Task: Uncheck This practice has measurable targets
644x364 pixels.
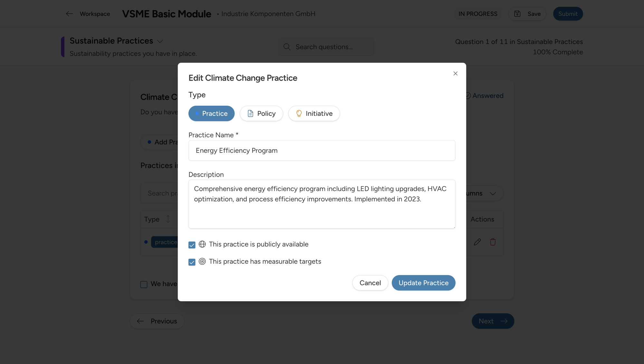Action: coord(192,262)
